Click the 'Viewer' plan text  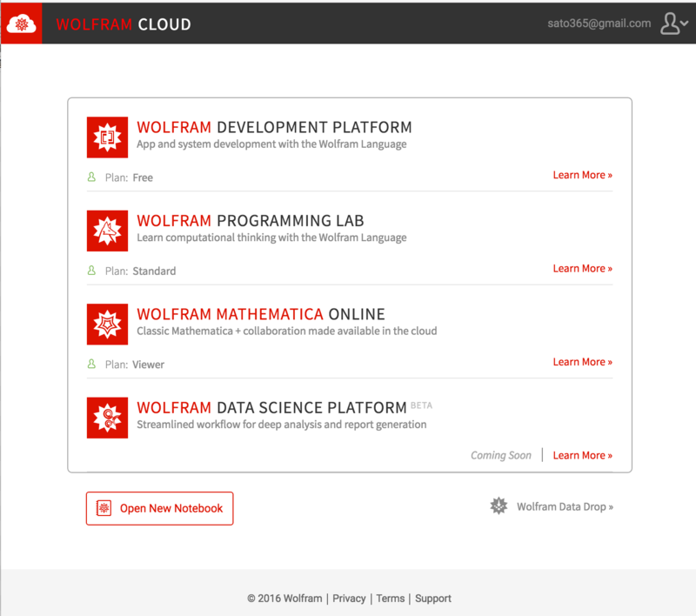148,365
